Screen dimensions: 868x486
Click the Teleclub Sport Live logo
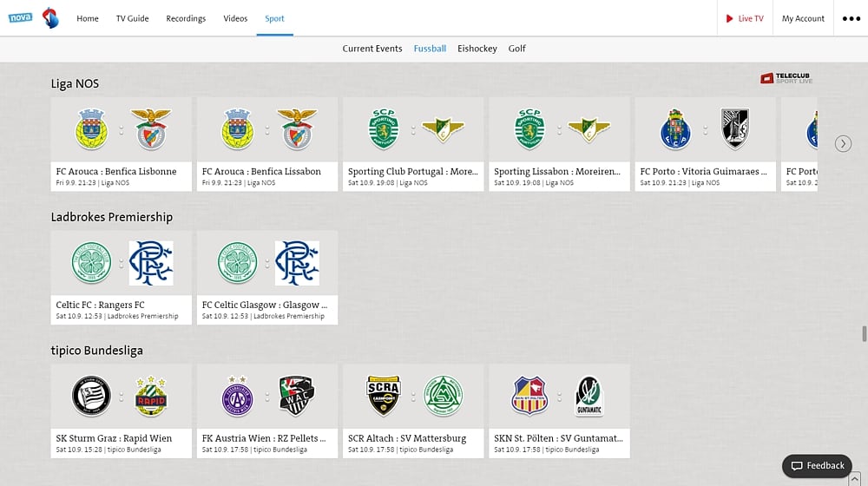point(786,78)
